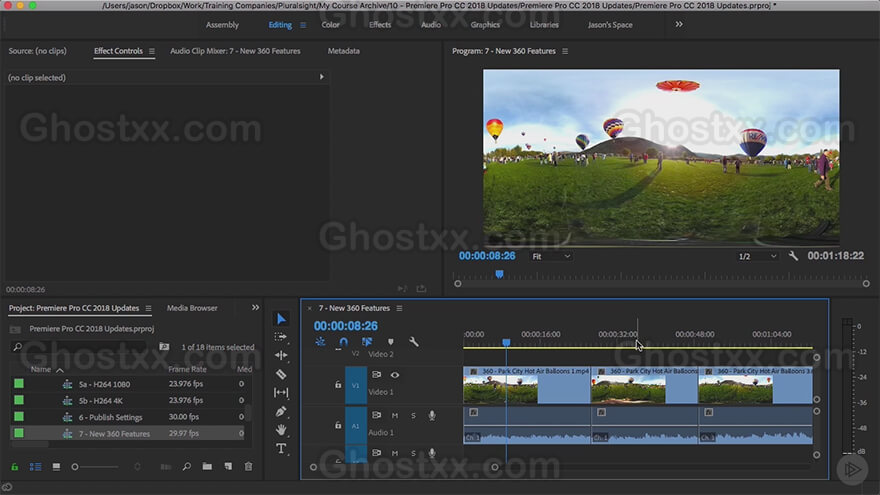Solo the Audio 1 track
The image size is (880, 495).
click(414, 415)
